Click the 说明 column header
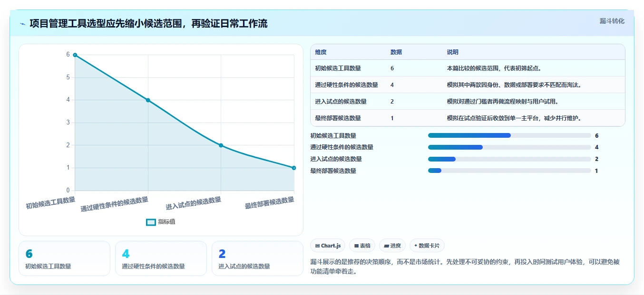The image size is (644, 295). point(452,52)
